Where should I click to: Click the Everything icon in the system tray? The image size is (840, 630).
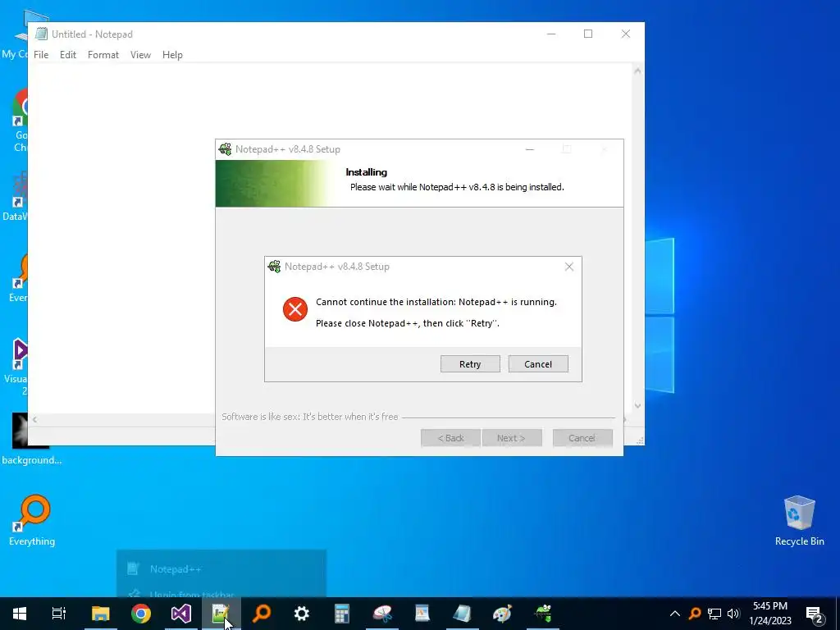tap(695, 614)
